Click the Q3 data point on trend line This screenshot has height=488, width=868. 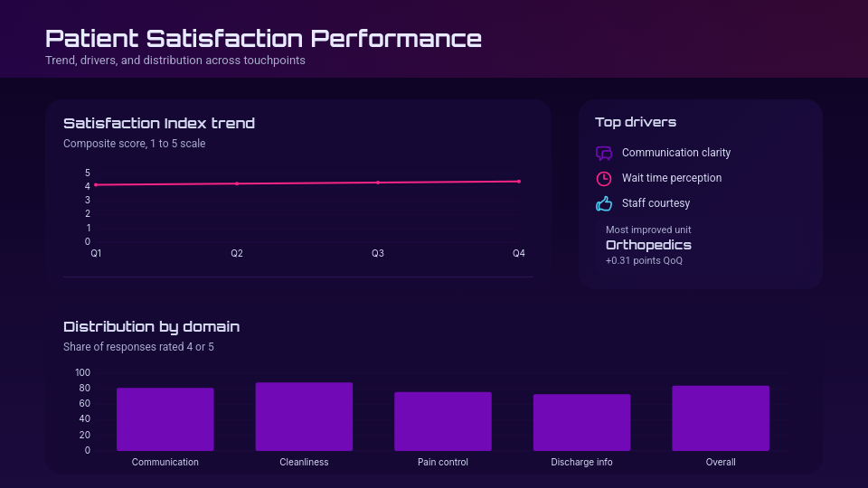pos(378,183)
